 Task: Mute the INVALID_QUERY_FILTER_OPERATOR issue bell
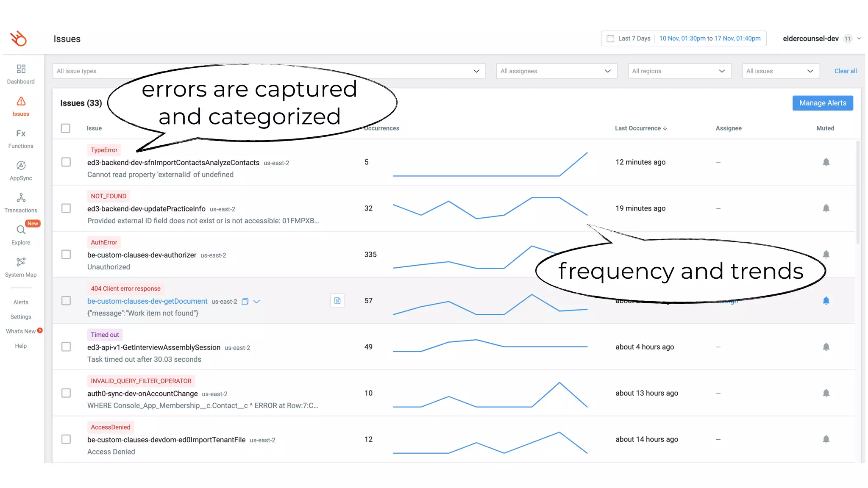pos(826,393)
